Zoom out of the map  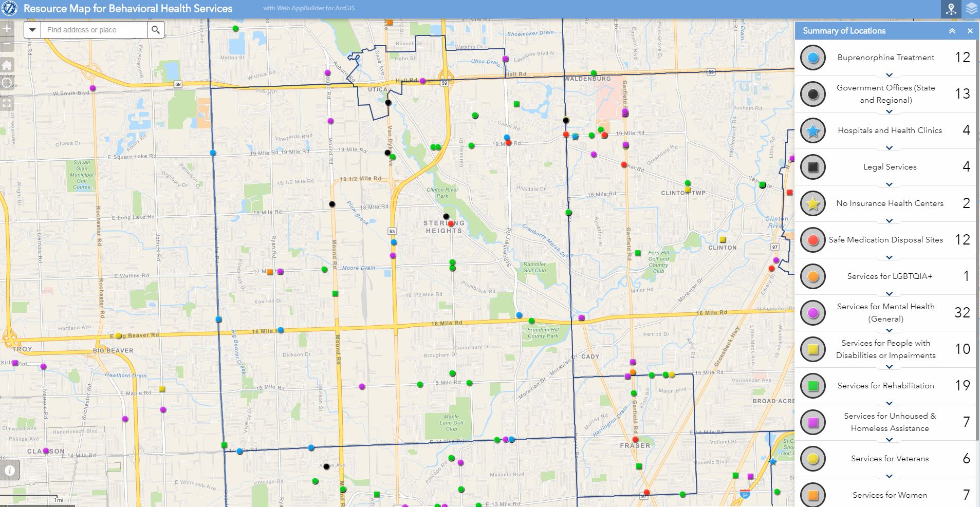tap(6, 44)
